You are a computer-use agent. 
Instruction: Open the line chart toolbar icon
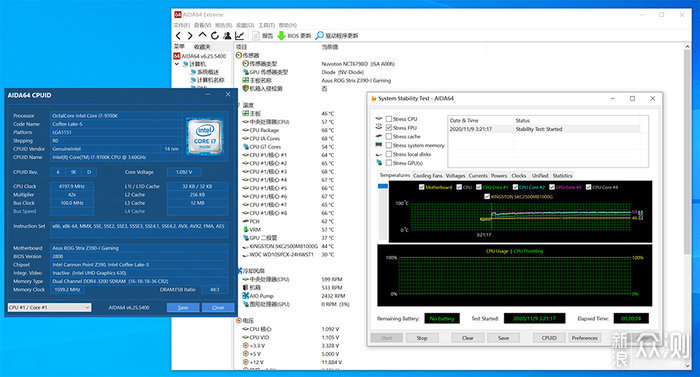[239, 36]
